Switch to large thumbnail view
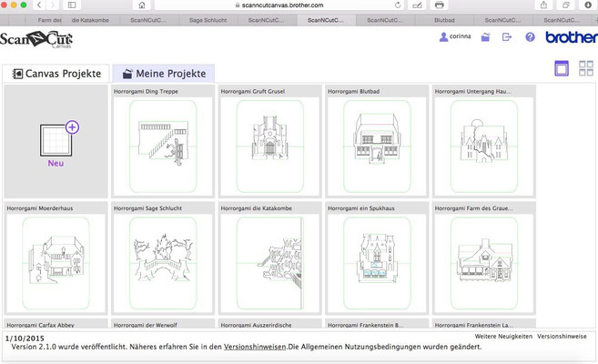The height and width of the screenshot is (364, 598). tap(562, 68)
